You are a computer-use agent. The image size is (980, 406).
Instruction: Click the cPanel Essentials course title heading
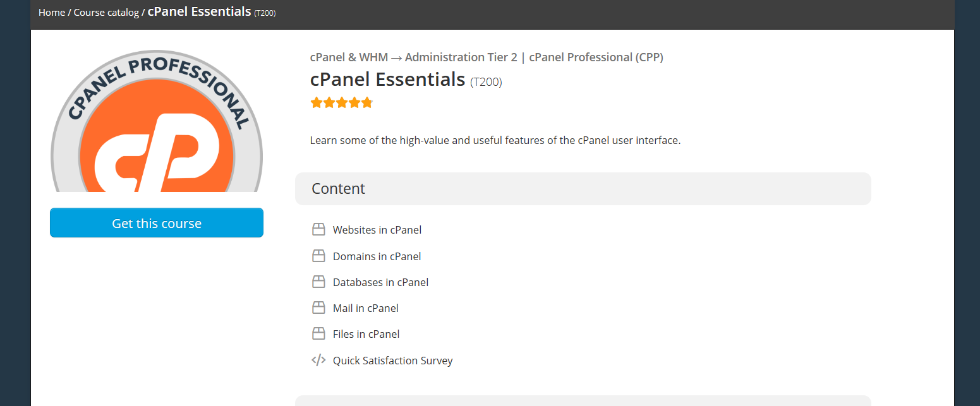(387, 80)
